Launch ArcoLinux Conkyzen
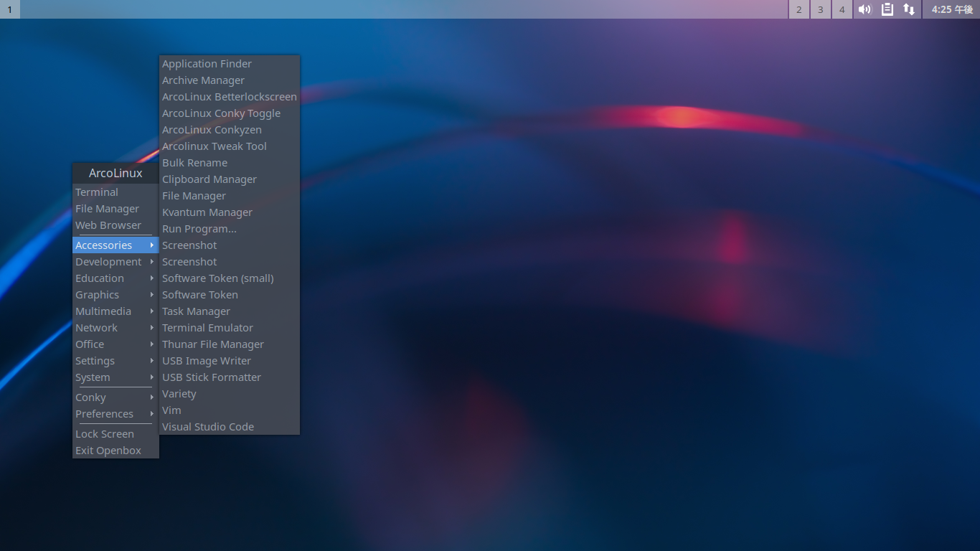The height and width of the screenshot is (551, 980). pyautogui.click(x=229, y=130)
